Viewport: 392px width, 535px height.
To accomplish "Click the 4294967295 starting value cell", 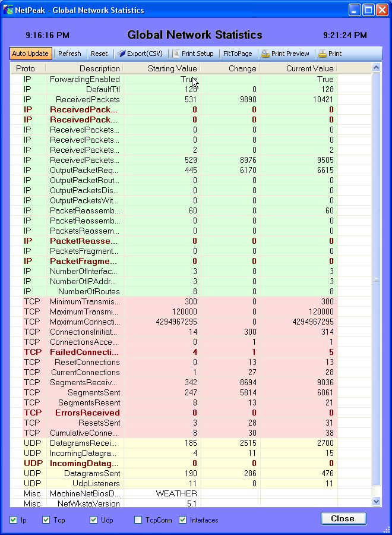I will click(x=162, y=322).
